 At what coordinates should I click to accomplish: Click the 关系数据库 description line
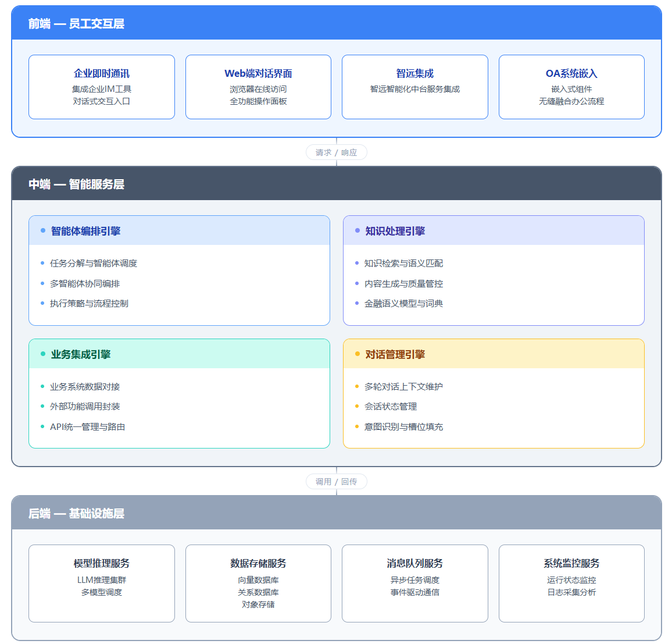coord(259,592)
